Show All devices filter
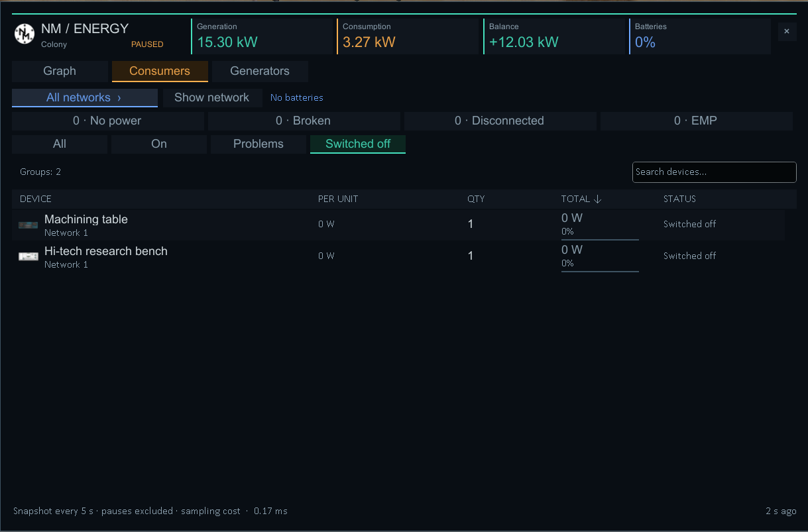Screen dimensions: 808x532 point(60,144)
